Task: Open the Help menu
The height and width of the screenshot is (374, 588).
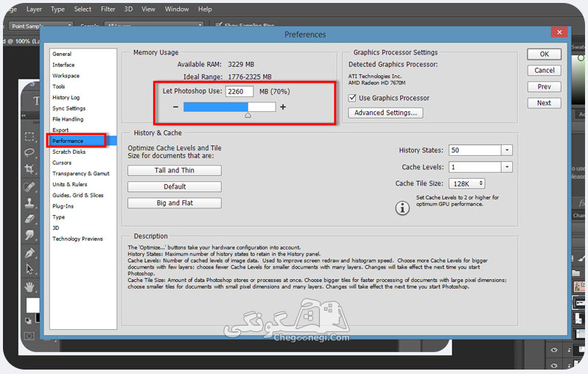Action: 205,9
